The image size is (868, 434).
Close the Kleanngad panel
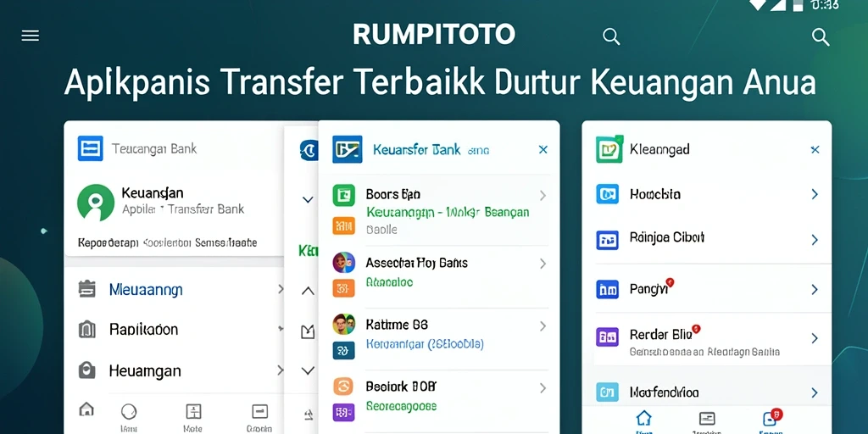pyautogui.click(x=815, y=149)
